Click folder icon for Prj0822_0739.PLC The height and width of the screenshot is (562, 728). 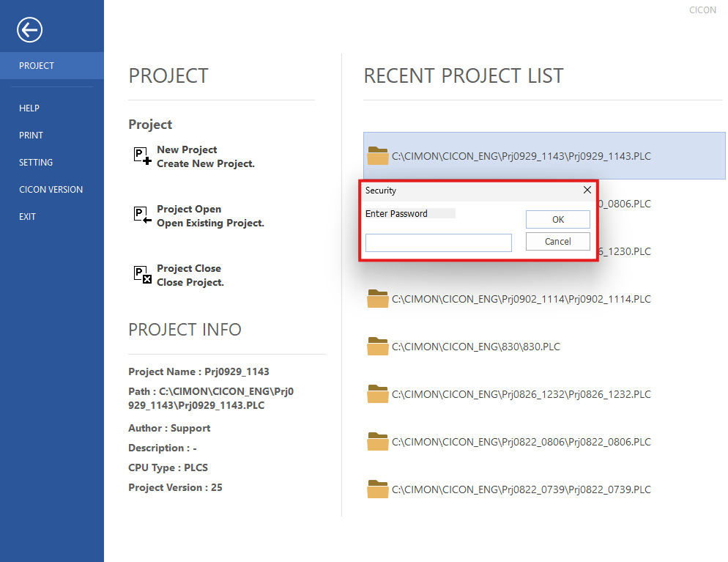click(378, 489)
